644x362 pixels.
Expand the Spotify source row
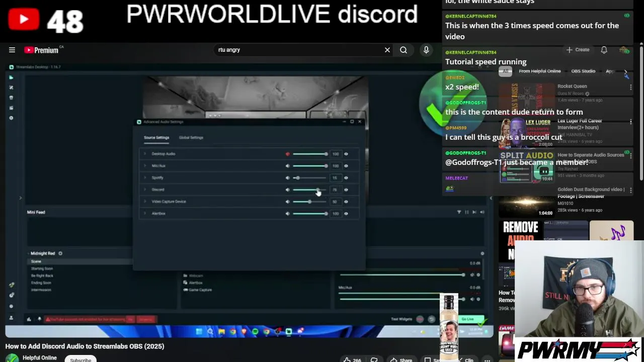click(x=145, y=177)
